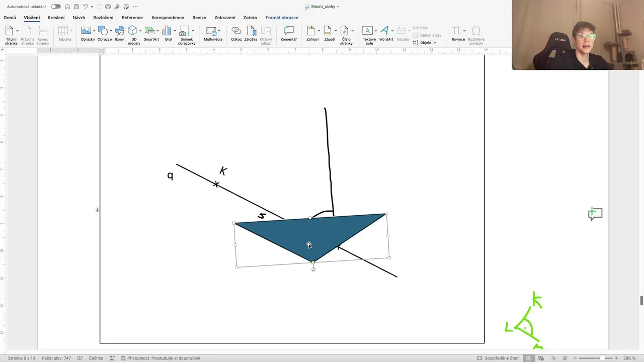The width and height of the screenshot is (644, 362).
Task: Click the Číslo stránky icon
Action: tap(344, 31)
